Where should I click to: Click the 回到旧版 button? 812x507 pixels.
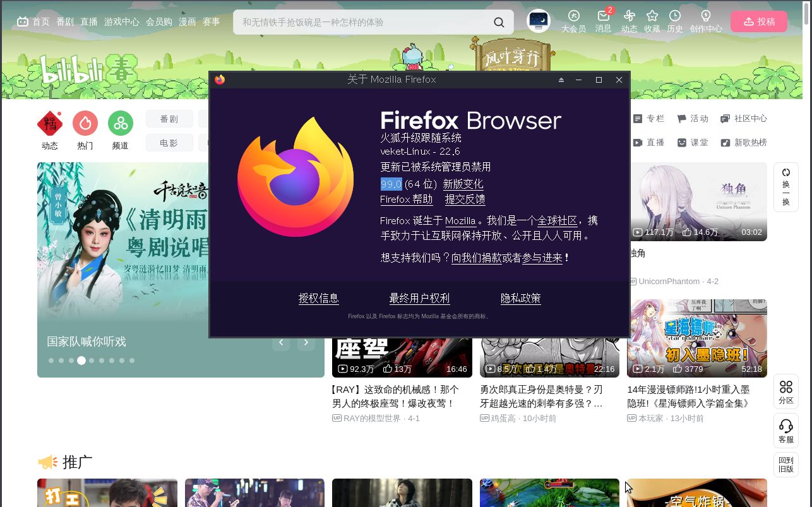(786, 464)
